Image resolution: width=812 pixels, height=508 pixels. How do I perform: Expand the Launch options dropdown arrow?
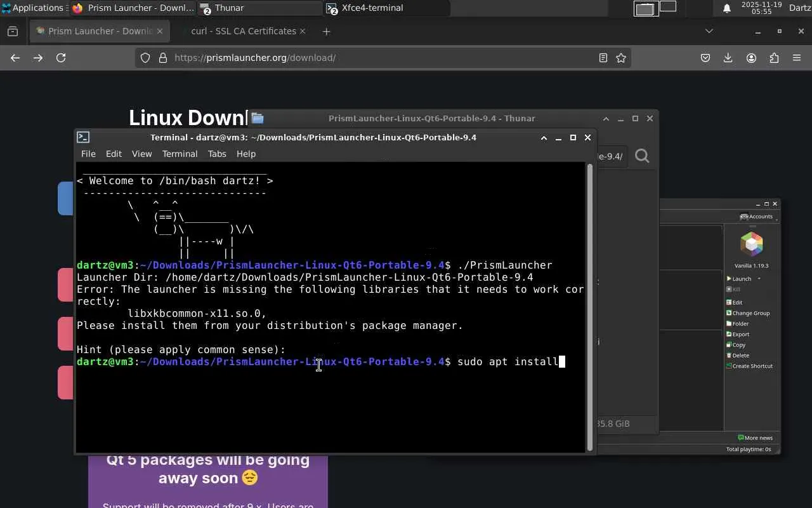tap(759, 279)
